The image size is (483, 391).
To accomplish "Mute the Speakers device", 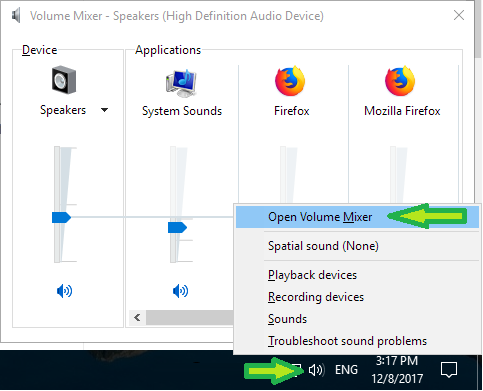I will pos(64,291).
